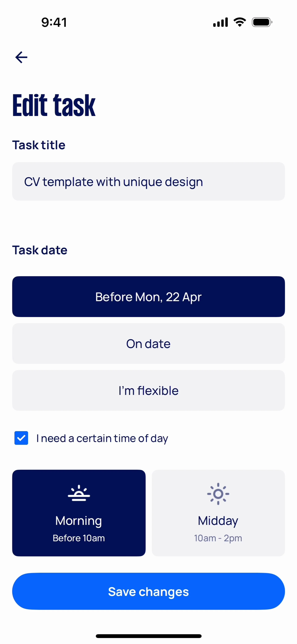Open the 'Before Mon, 22 Apr' date picker
297x644 pixels.
pos(148,297)
